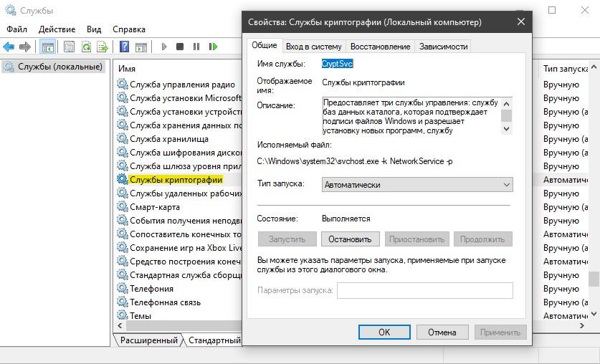Toggle the action pane toolbar icon
Viewport: 600px width, 364px height.
[x=141, y=47]
